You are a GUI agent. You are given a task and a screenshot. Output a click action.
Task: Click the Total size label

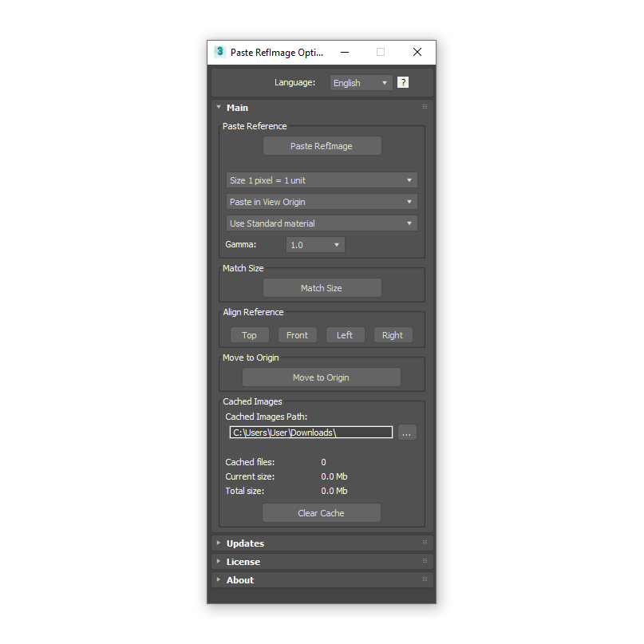click(245, 492)
